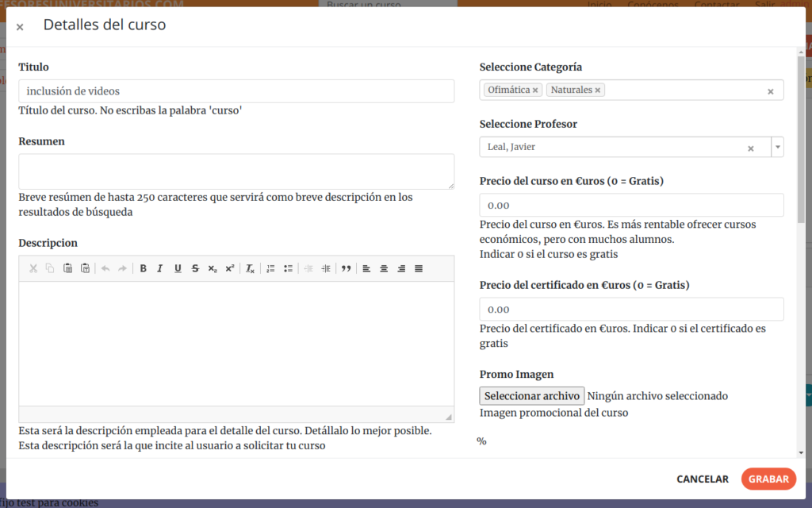Apply block quote formatting

347,268
